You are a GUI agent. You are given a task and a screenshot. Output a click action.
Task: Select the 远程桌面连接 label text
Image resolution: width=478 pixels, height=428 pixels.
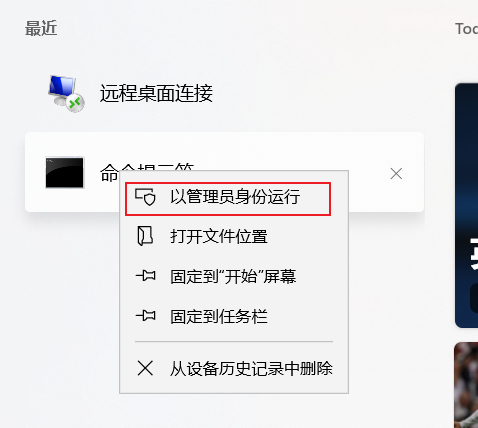coord(156,93)
